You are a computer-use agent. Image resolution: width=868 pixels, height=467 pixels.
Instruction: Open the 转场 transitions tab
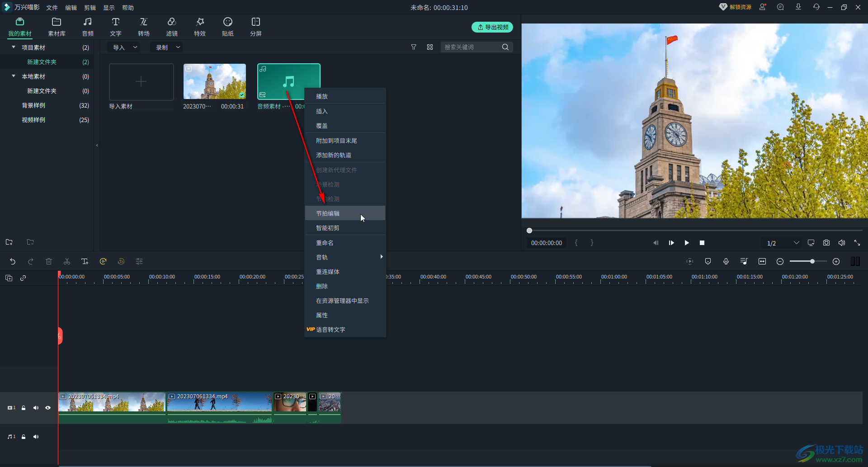[x=144, y=27]
